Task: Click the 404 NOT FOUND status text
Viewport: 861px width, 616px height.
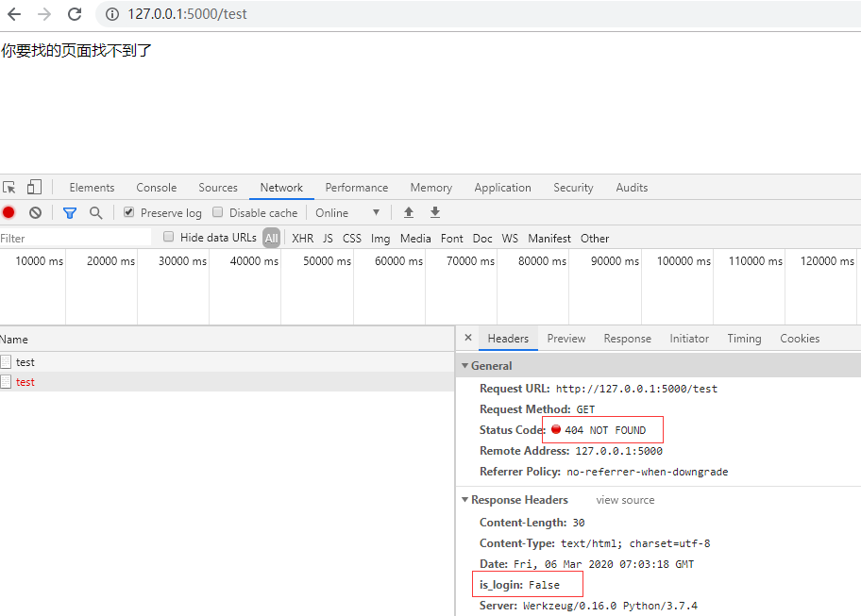Action: point(605,430)
